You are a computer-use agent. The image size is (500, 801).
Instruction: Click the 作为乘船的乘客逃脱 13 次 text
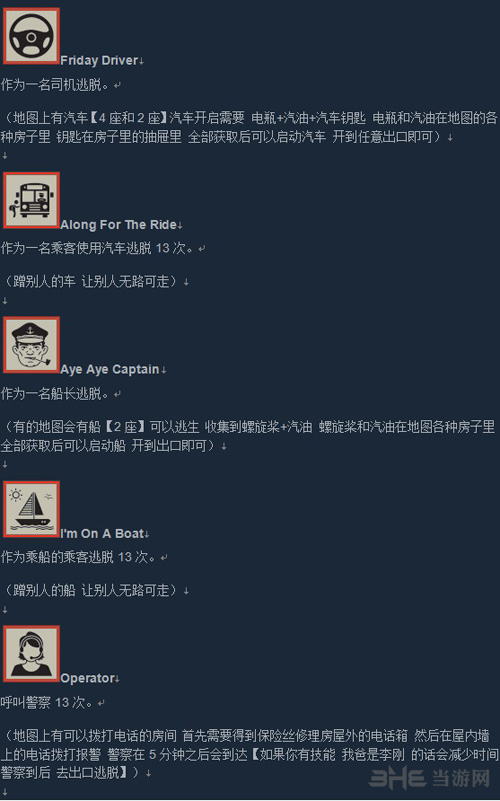(x=78, y=557)
